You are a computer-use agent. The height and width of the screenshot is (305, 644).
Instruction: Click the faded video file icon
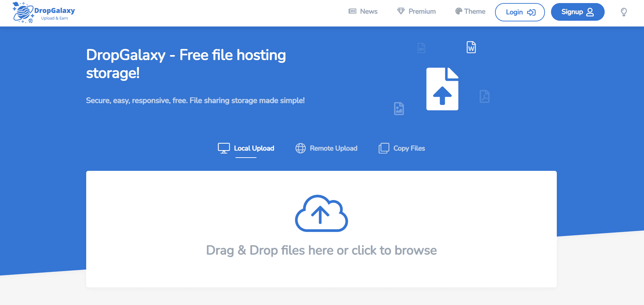coord(421,48)
